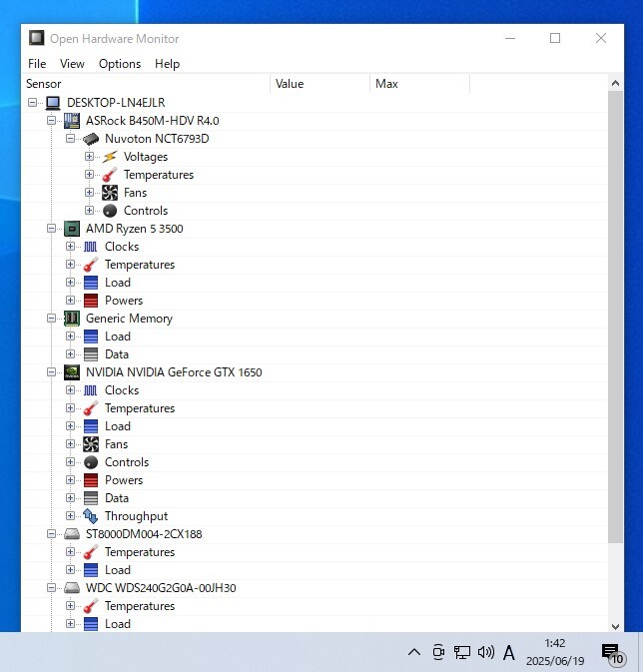Click the blue Load icon under WDC WDS240G2G0A

tap(91, 624)
